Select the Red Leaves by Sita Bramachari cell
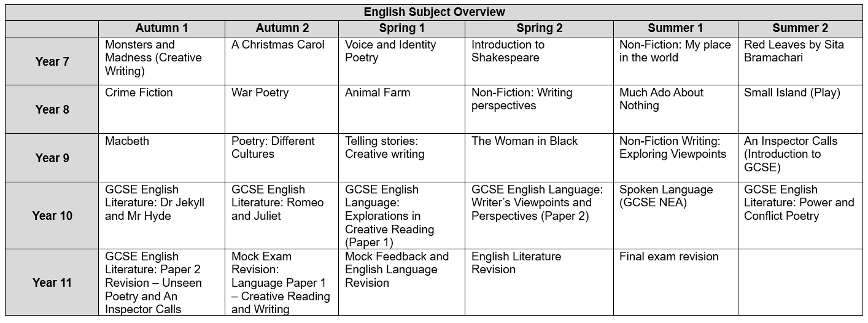868x323 pixels. click(x=800, y=61)
